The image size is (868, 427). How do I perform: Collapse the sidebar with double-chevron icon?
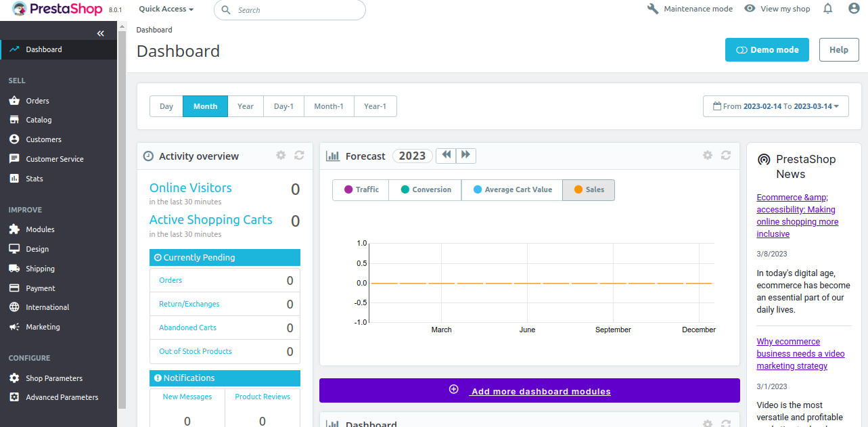(100, 33)
